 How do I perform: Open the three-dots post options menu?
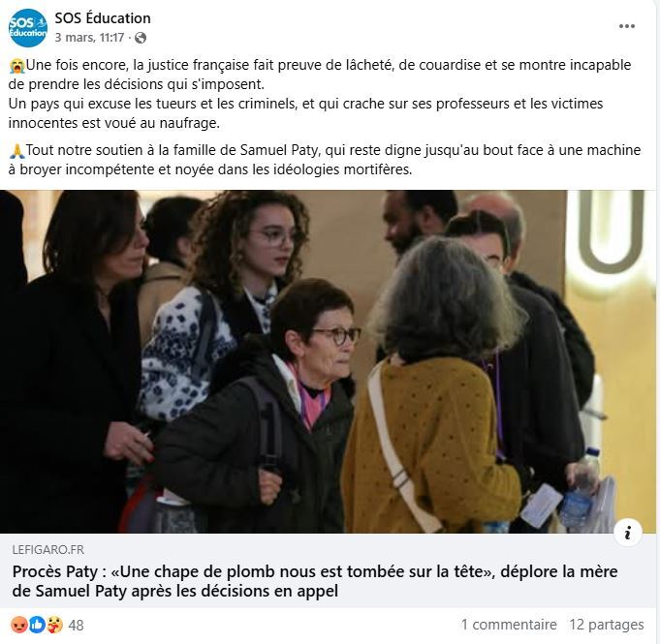[626, 26]
